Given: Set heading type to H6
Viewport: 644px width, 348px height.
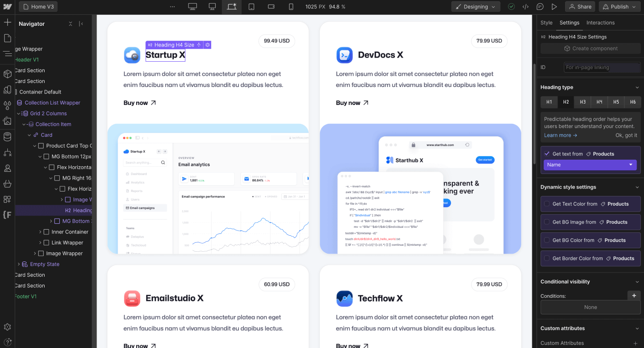Looking at the screenshot, I should point(633,102).
